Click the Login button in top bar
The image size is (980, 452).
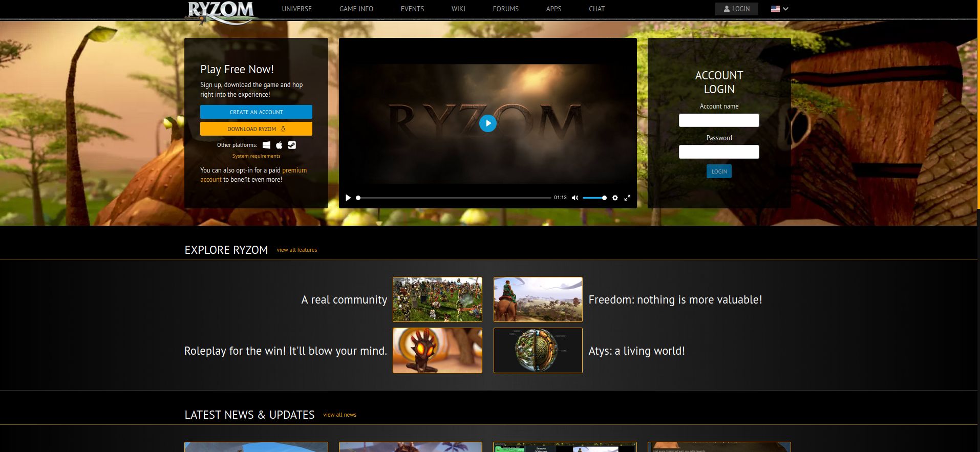point(736,9)
